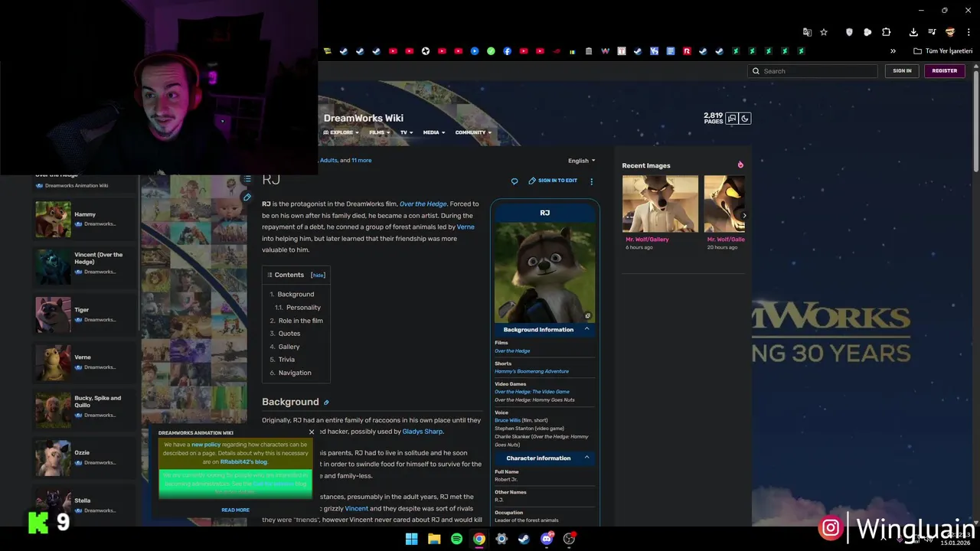
Task: Open the Mr. Wolf/Gallery image from 6 hours ago
Action: click(660, 204)
